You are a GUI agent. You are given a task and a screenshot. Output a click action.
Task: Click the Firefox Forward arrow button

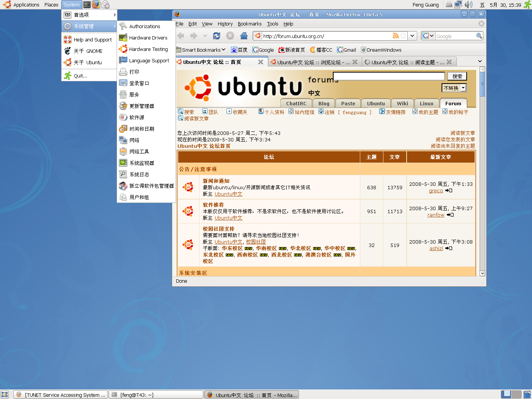(194, 36)
